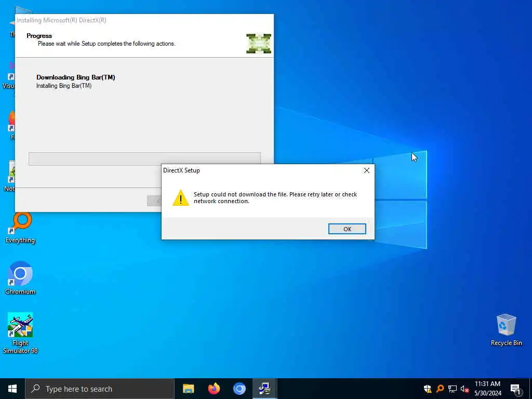Open Windows Security tray icon
The width and height of the screenshot is (532, 399).
[x=428, y=389]
